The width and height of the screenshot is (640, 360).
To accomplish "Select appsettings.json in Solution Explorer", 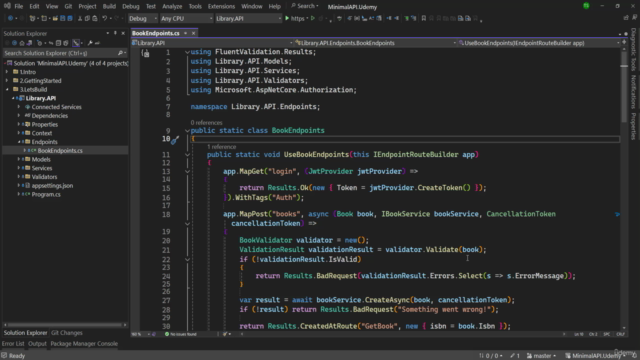I will (x=52, y=186).
